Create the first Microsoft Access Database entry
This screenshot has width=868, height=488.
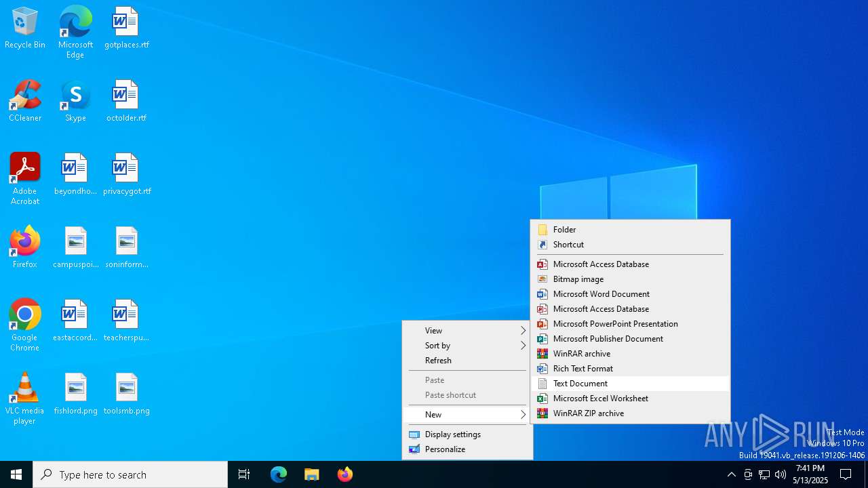tap(630, 264)
